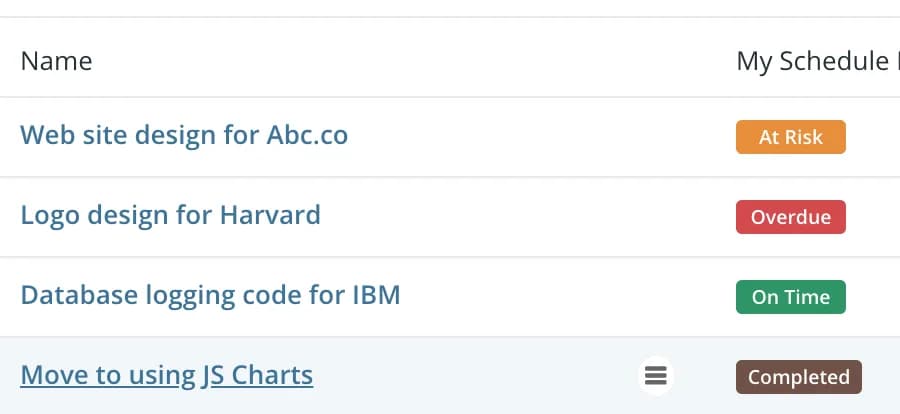Click the orange At Risk status badge

point(790,137)
